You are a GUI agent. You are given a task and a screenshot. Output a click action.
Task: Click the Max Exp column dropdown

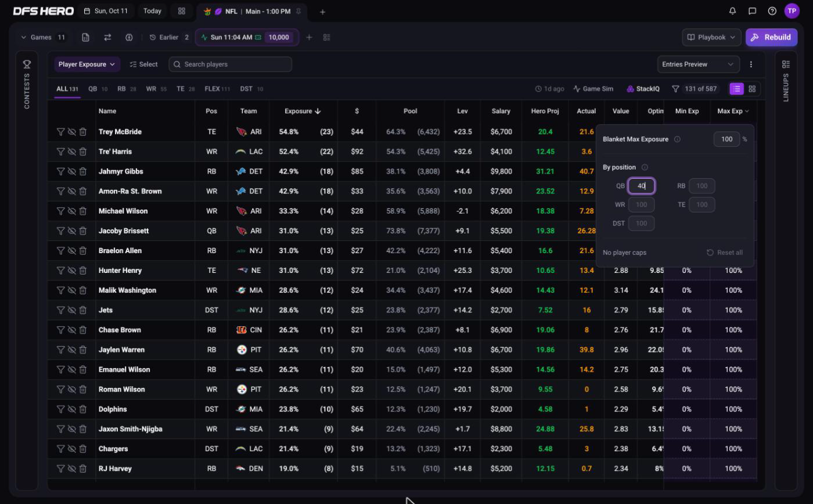pyautogui.click(x=733, y=111)
